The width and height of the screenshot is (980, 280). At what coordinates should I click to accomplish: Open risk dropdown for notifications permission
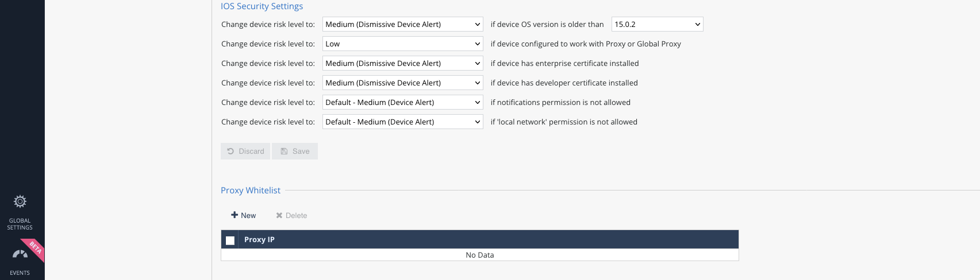click(402, 102)
